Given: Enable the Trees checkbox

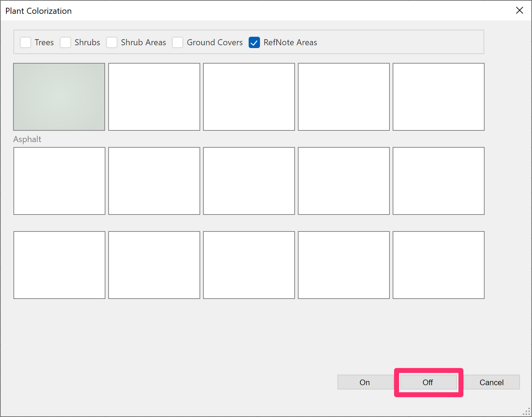Looking at the screenshot, I should point(25,42).
